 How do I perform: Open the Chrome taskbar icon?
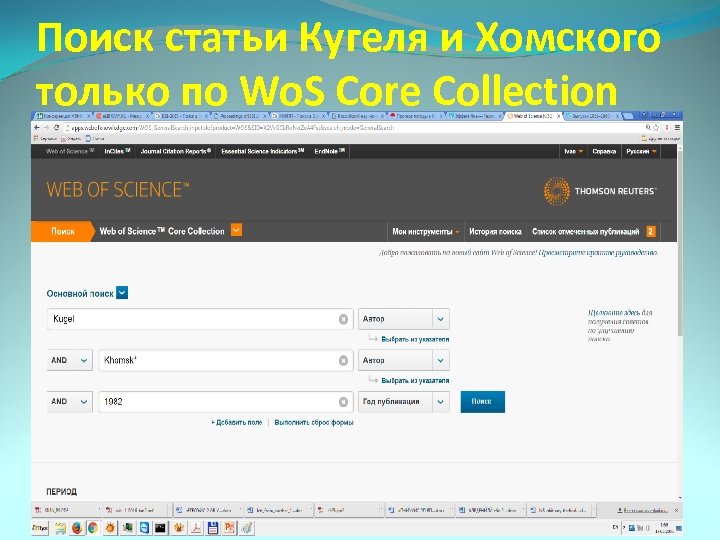(93, 528)
